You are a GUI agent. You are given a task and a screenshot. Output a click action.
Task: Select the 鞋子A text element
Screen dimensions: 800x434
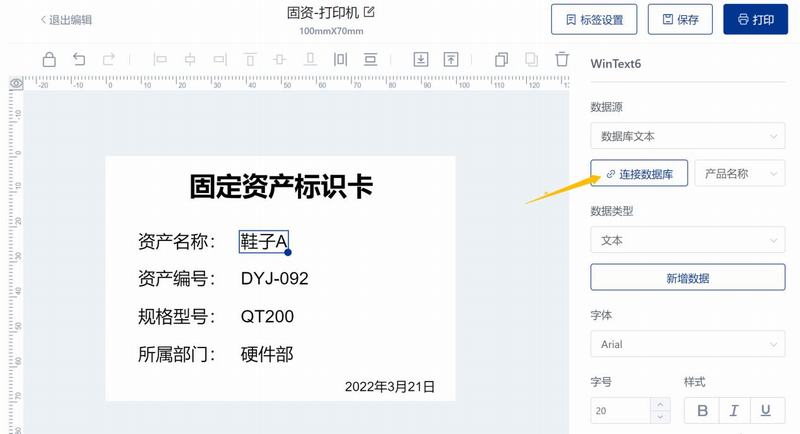(264, 241)
